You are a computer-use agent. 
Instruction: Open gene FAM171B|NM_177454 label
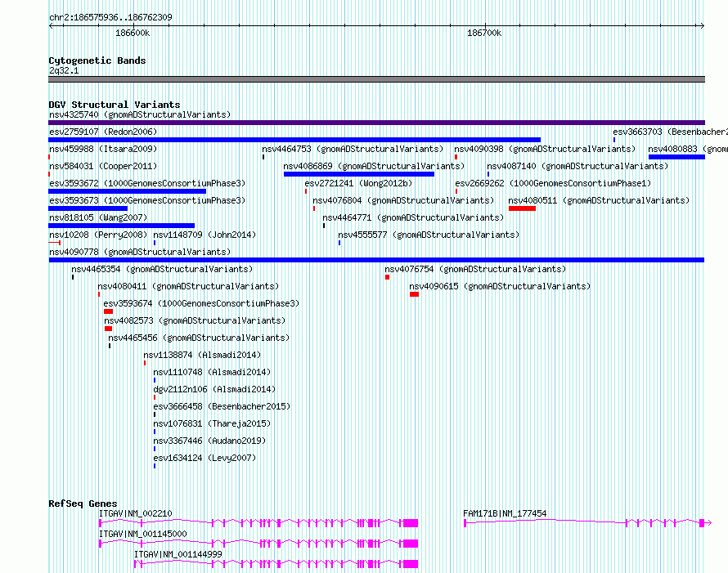coord(505,513)
